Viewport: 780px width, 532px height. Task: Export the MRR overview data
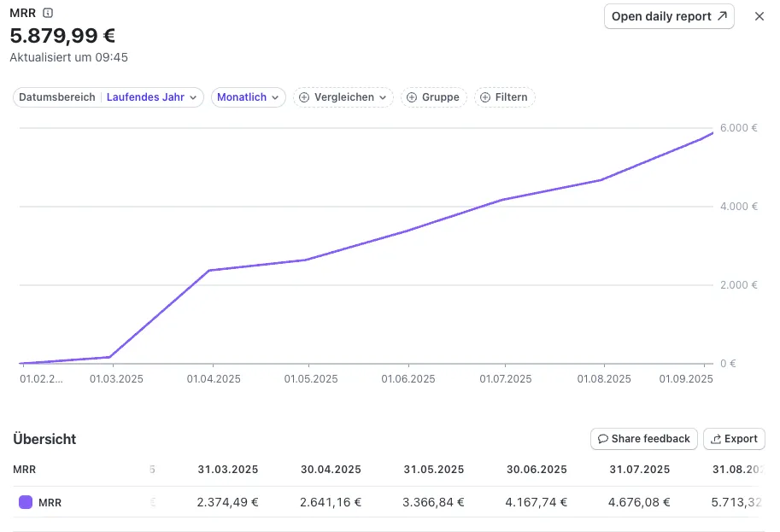[733, 439]
